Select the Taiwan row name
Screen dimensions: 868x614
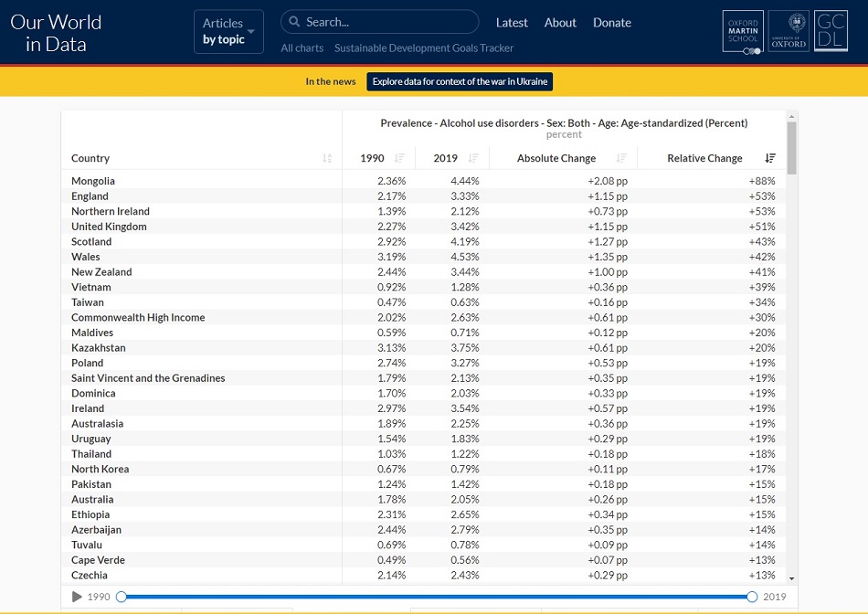click(x=88, y=302)
